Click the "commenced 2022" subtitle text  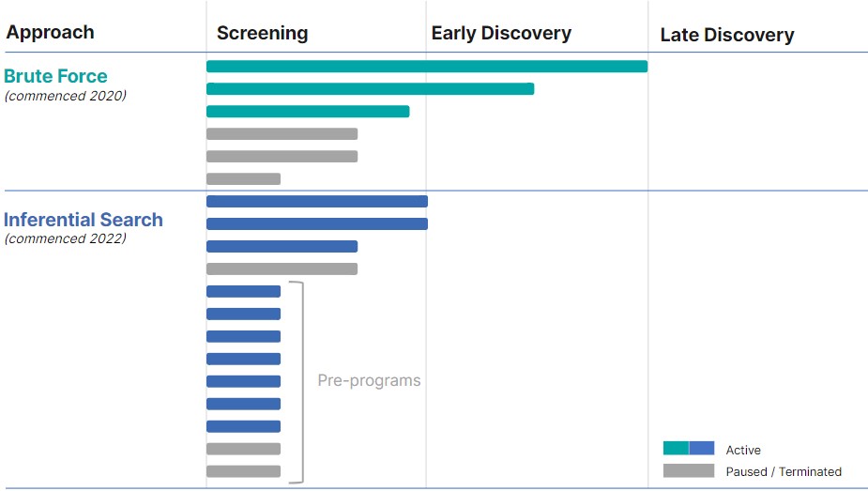(65, 238)
